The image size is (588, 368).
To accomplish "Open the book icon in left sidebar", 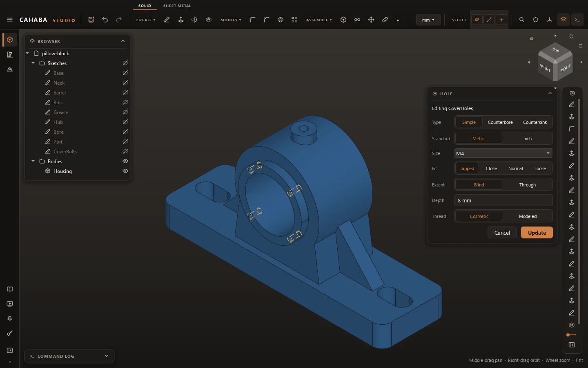I will (10, 289).
